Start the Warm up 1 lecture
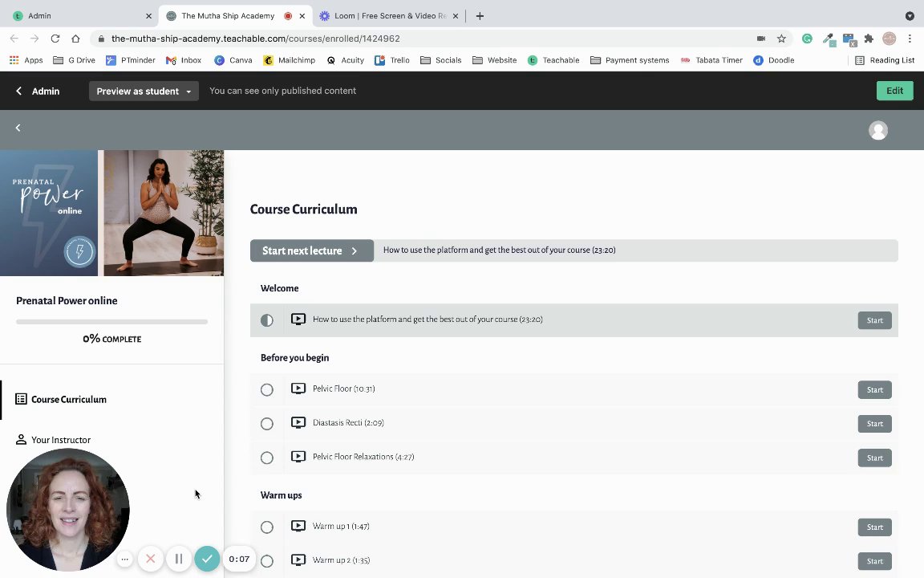Screen dimensions: 924x578 click(x=874, y=527)
